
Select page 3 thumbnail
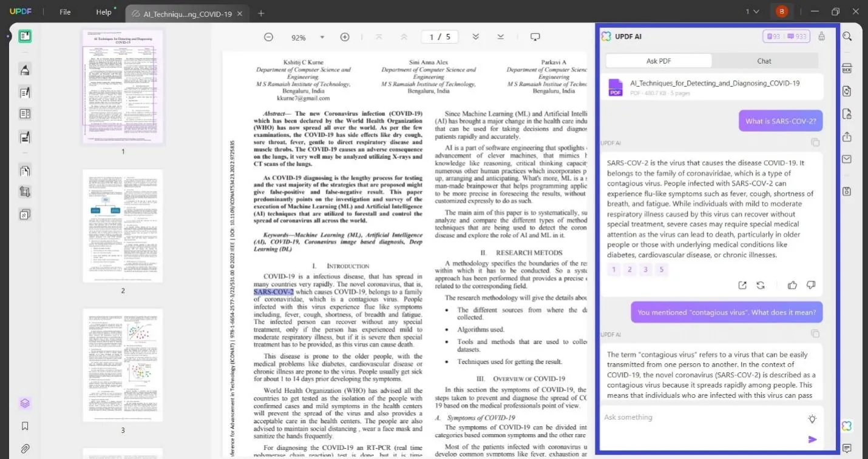[123, 365]
